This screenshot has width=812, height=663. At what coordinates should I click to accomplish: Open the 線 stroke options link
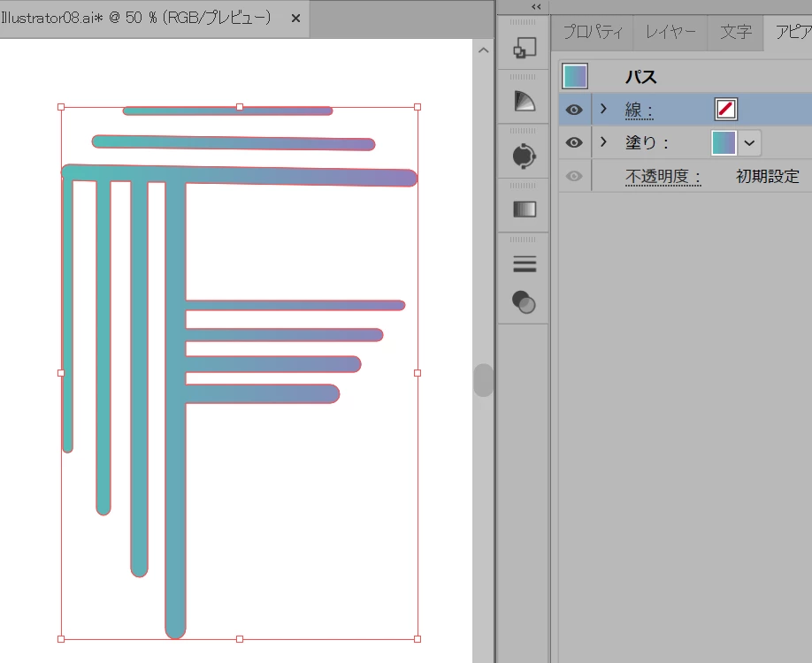click(639, 110)
